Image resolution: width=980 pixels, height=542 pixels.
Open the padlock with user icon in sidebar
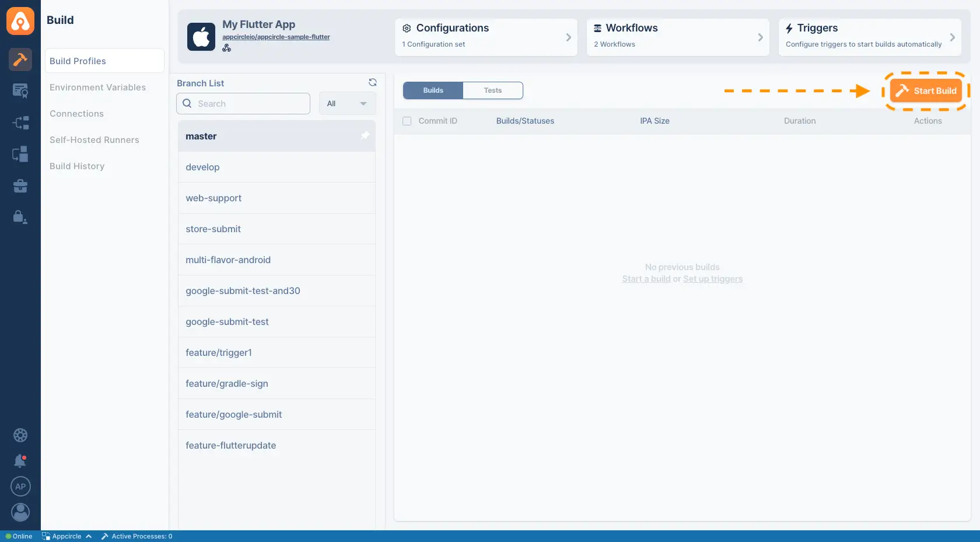[x=20, y=217]
